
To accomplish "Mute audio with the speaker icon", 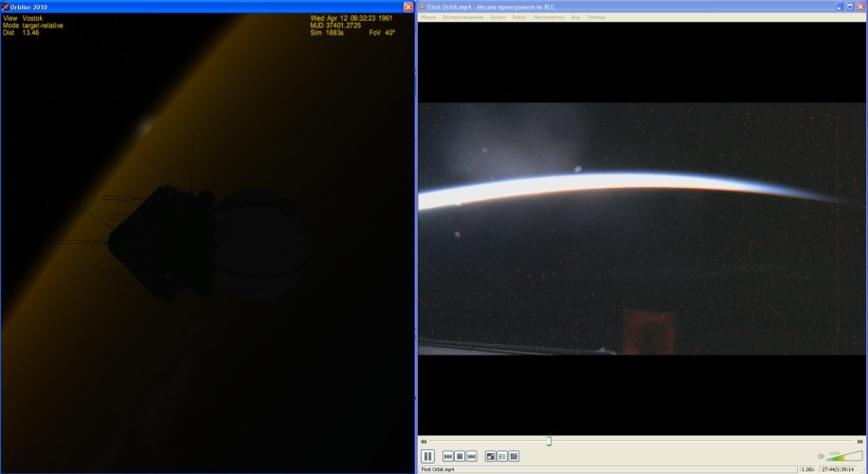I will [821, 456].
